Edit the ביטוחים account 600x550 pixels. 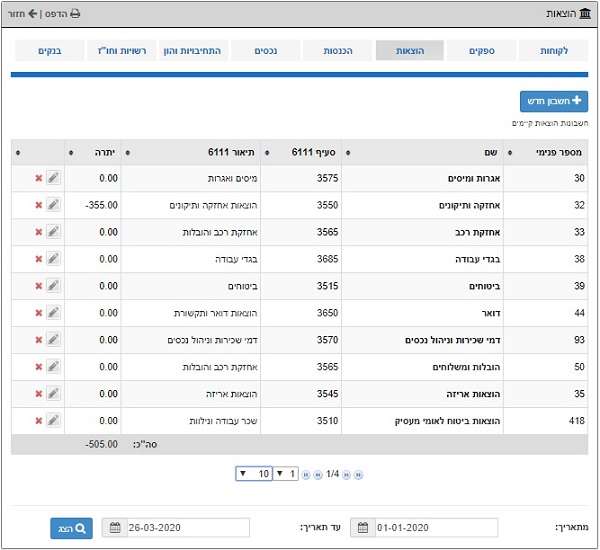53,286
